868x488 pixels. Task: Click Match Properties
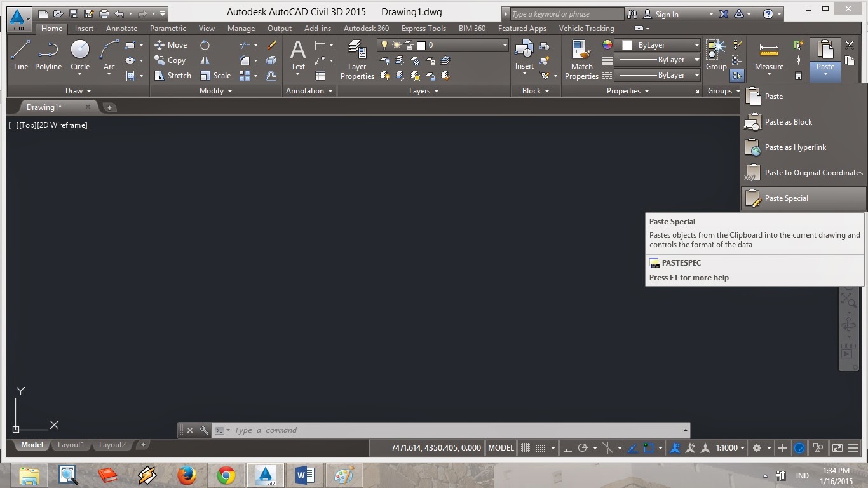click(581, 60)
